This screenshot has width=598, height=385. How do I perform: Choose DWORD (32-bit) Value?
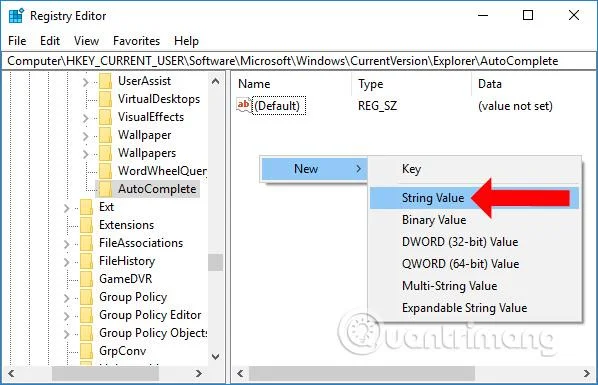tap(474, 242)
